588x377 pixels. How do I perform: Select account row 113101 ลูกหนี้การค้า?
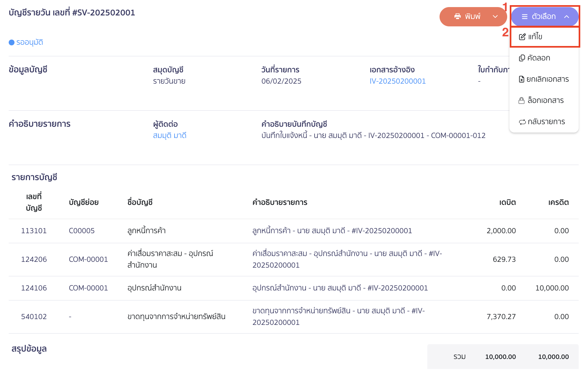pos(34,231)
